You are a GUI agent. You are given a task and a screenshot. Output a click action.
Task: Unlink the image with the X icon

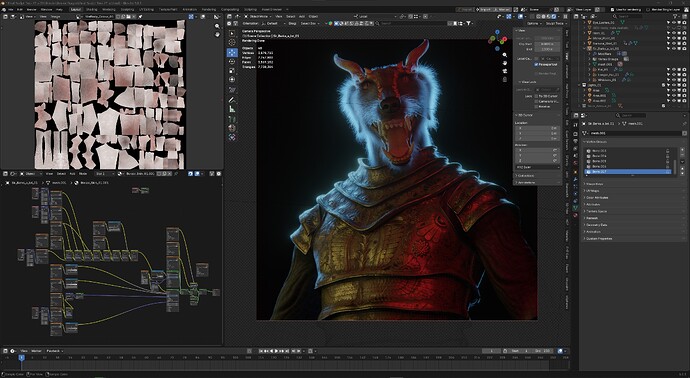[x=135, y=17]
